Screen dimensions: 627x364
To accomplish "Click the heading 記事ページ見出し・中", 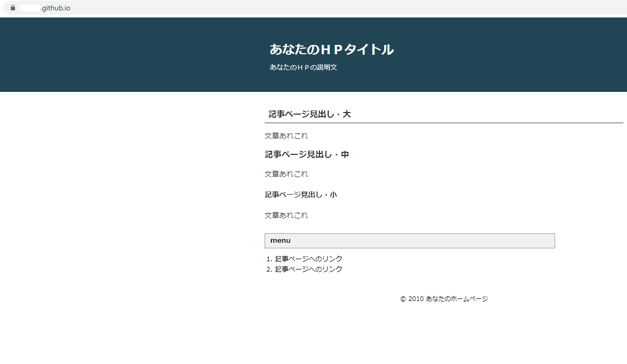I will (x=306, y=154).
